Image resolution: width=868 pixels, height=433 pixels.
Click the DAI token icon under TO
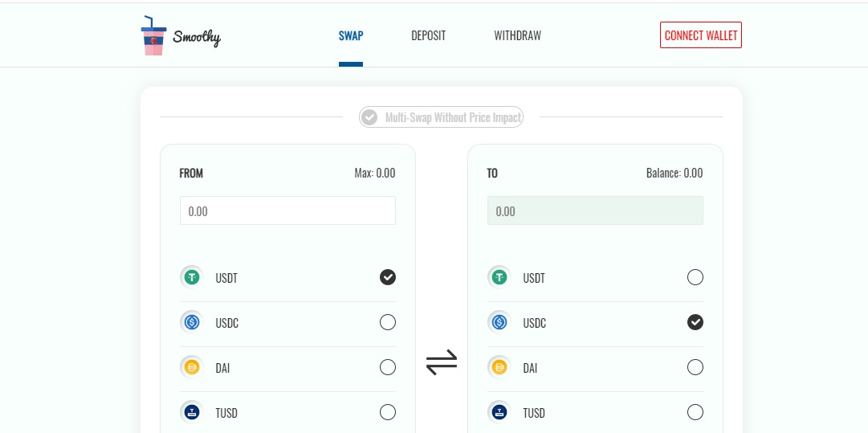(x=499, y=367)
